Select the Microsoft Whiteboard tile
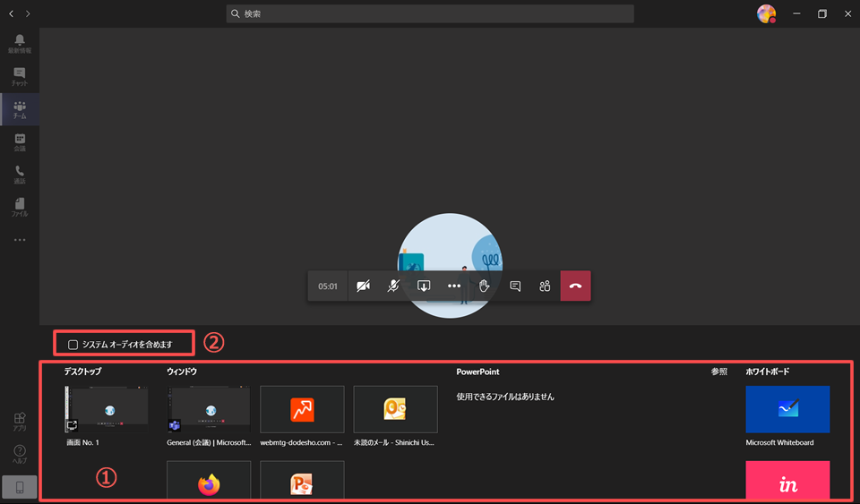This screenshot has height=504, width=860. (x=787, y=409)
